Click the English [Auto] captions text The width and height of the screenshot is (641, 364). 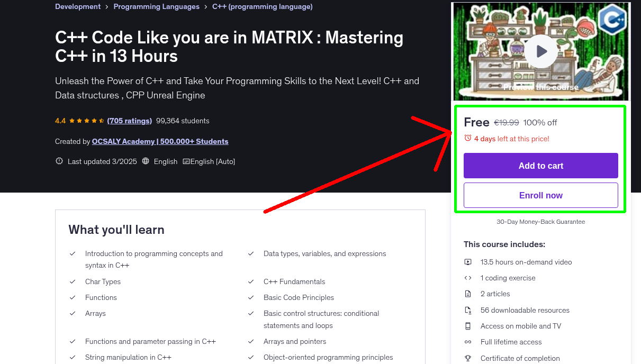[x=213, y=161]
